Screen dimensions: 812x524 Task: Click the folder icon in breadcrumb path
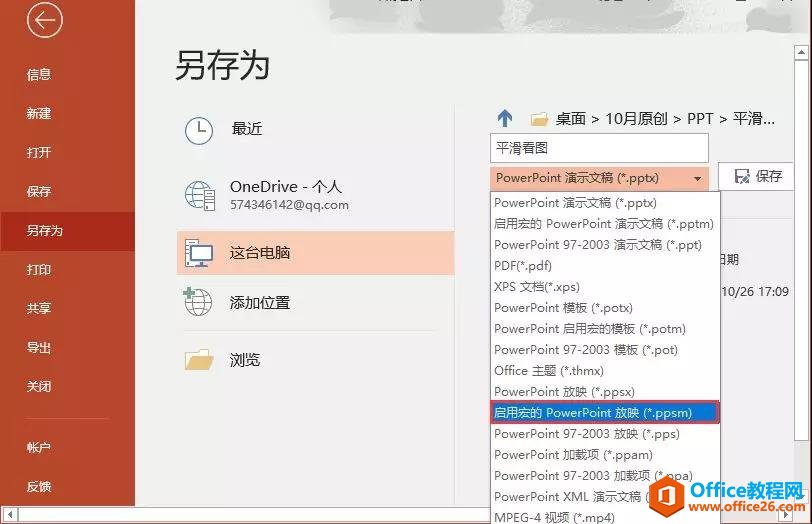pos(539,119)
